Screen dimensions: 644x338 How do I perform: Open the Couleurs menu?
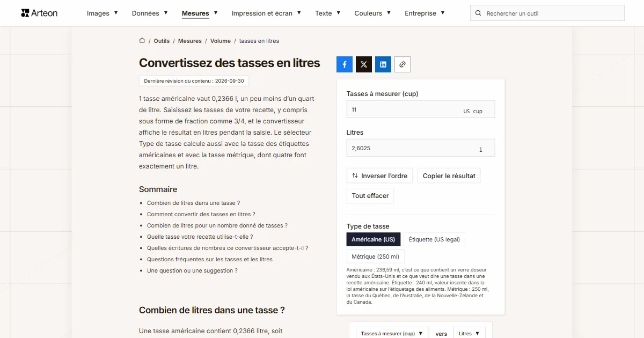372,13
